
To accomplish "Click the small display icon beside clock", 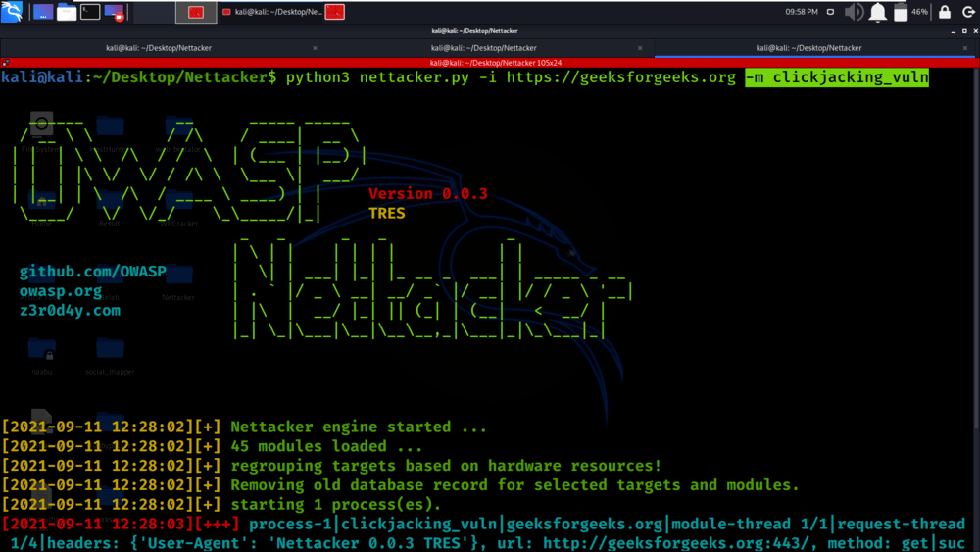I will pos(830,12).
